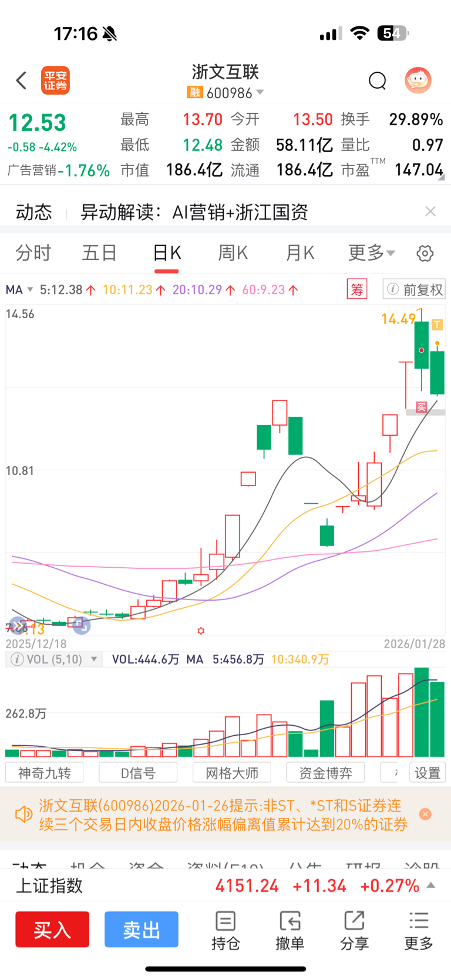451x980 pixels.
Task: Tap the 市值 186.4亿 value
Action: (x=194, y=170)
